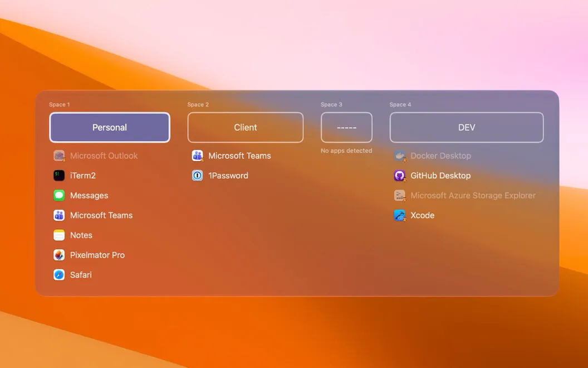Click the Space 2 header label
This screenshot has height=368, width=588.
pos(198,104)
